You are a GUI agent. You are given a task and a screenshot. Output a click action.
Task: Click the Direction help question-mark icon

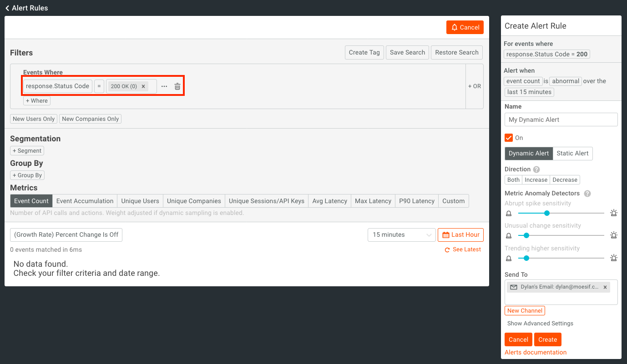tap(536, 169)
